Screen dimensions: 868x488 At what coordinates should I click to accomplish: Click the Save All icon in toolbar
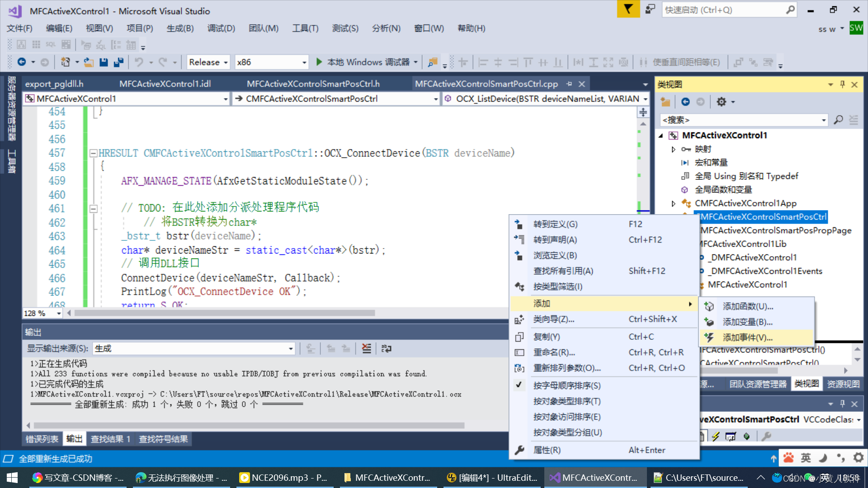(118, 62)
